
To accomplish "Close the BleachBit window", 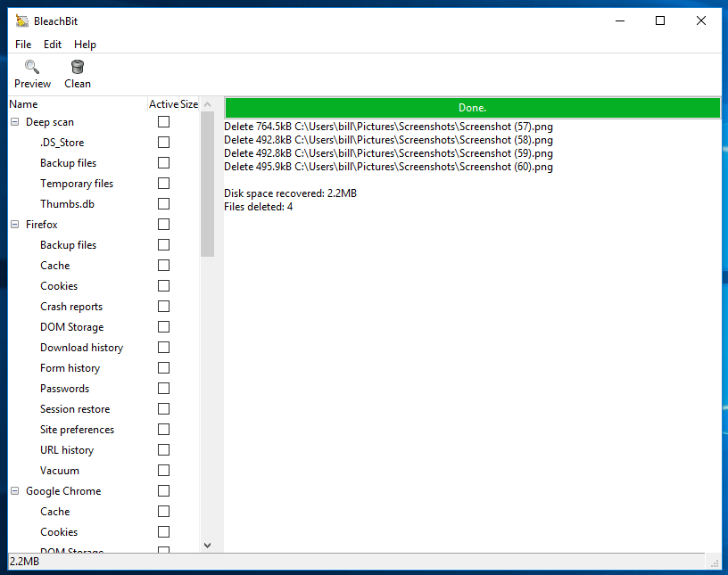I will pos(701,21).
